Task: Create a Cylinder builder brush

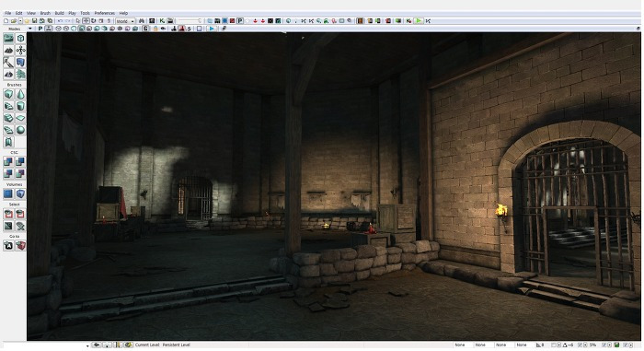Action: 20,106
